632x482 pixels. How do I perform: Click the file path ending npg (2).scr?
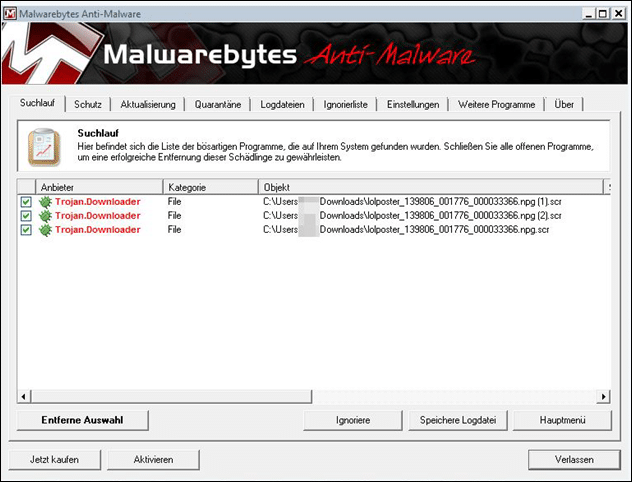pos(412,216)
